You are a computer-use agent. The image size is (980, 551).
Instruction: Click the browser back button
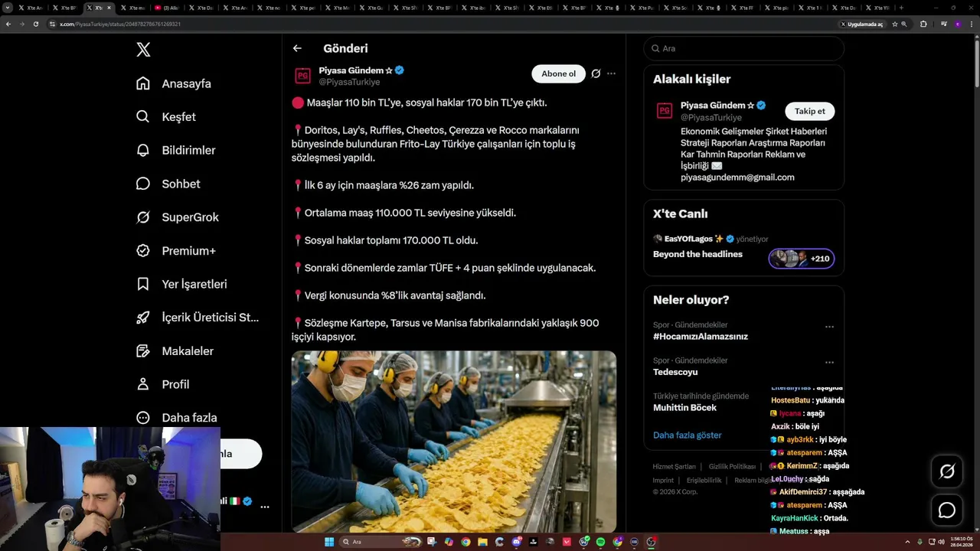tap(8, 24)
